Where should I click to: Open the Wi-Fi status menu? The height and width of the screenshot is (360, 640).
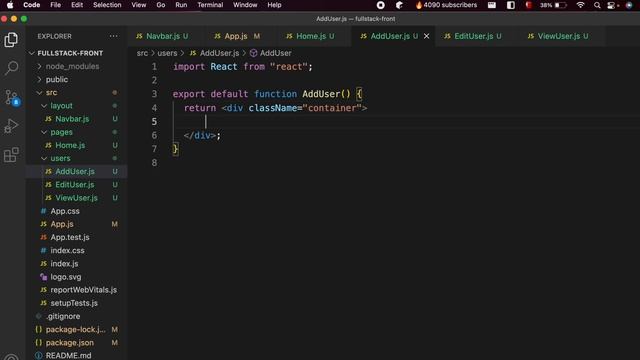[x=580, y=5]
